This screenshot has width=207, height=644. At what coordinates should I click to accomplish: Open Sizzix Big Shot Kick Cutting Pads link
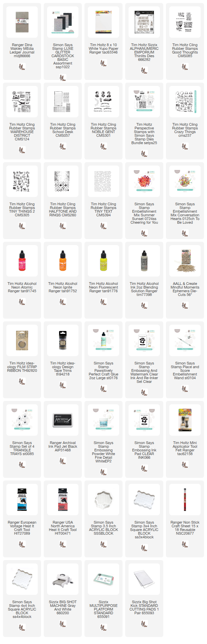[144, 607]
